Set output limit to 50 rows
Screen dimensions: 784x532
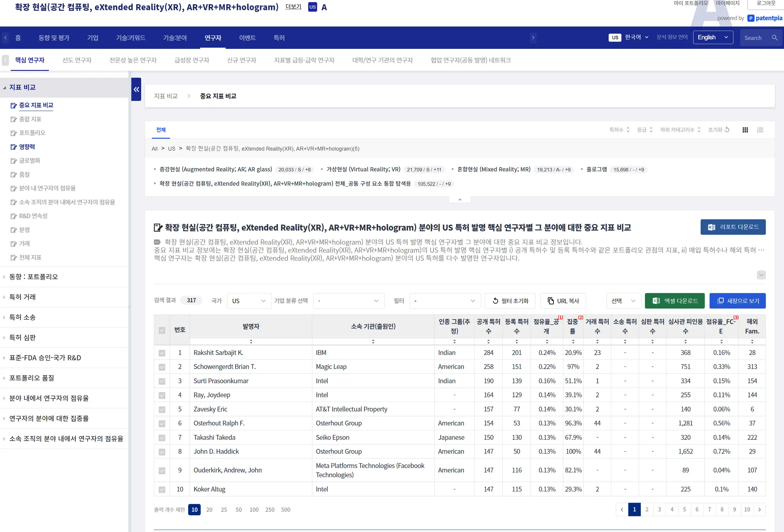pyautogui.click(x=238, y=510)
